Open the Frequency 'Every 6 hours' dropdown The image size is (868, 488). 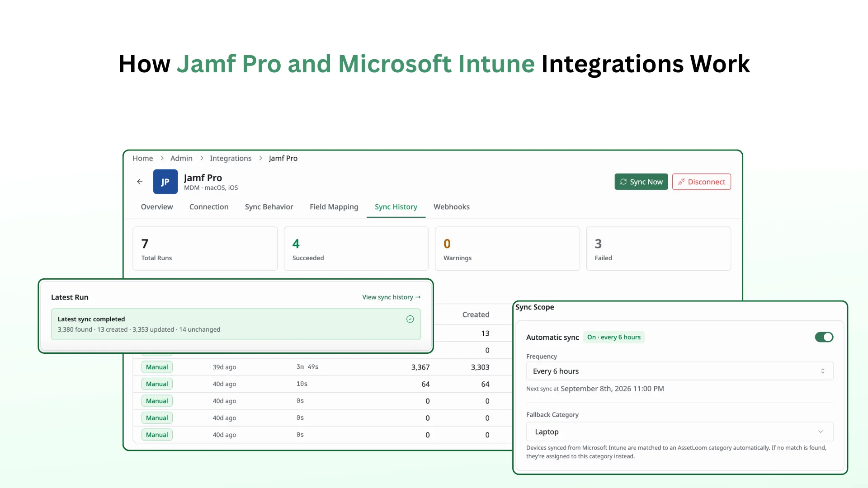tap(679, 371)
